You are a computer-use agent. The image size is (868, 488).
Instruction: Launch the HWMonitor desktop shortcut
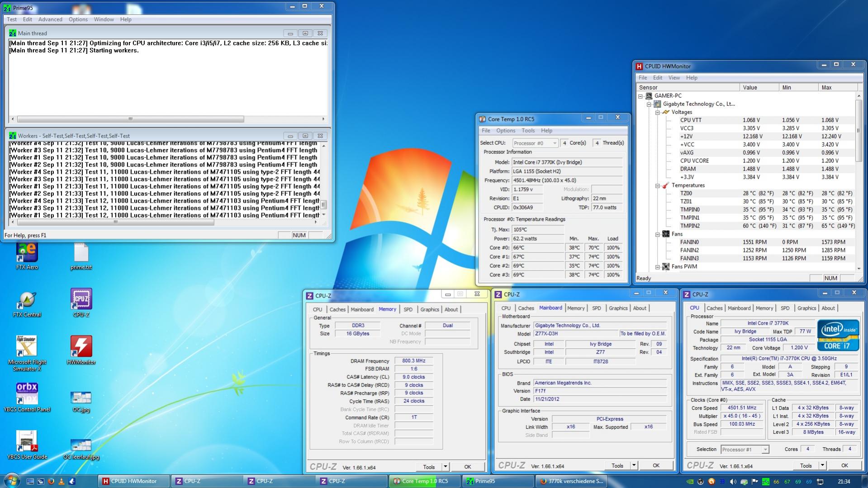click(81, 350)
